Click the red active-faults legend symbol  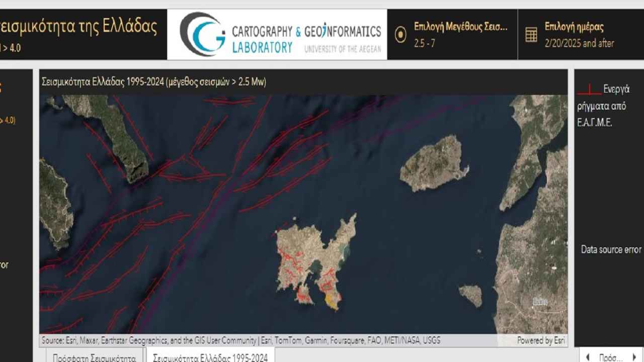(x=589, y=90)
